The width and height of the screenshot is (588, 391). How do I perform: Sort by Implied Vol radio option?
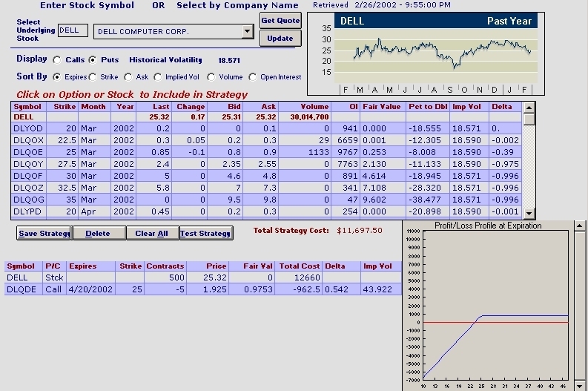tap(157, 77)
